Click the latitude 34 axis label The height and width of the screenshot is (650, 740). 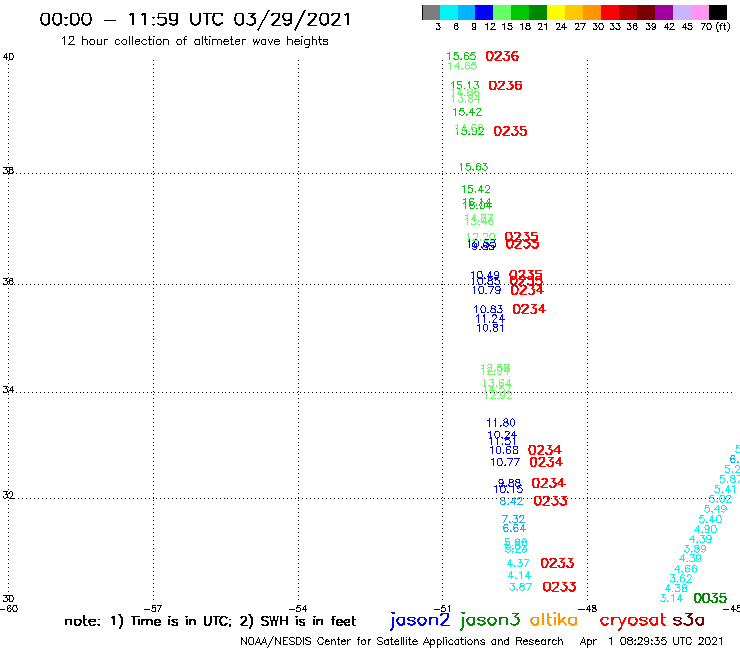coord(8,390)
